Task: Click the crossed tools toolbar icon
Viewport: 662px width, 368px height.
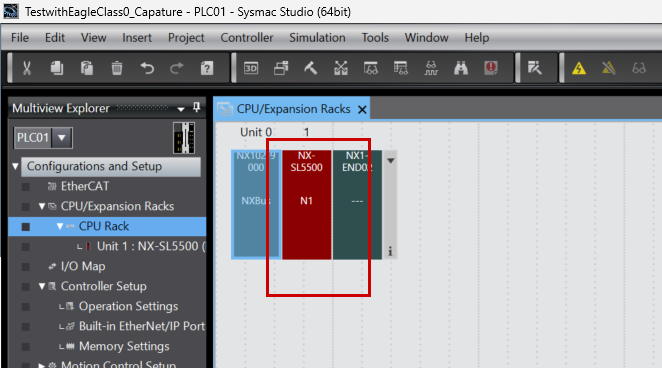Action: click(x=341, y=68)
